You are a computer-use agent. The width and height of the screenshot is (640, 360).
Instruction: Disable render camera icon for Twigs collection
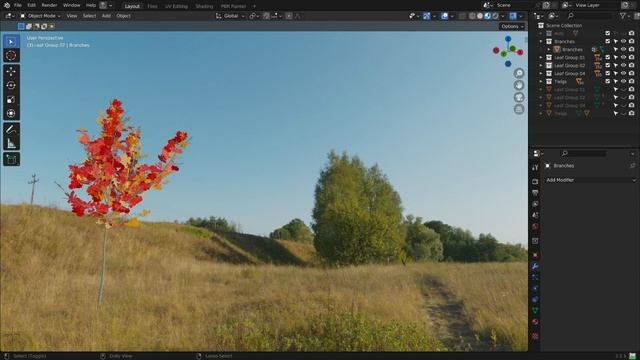631,81
